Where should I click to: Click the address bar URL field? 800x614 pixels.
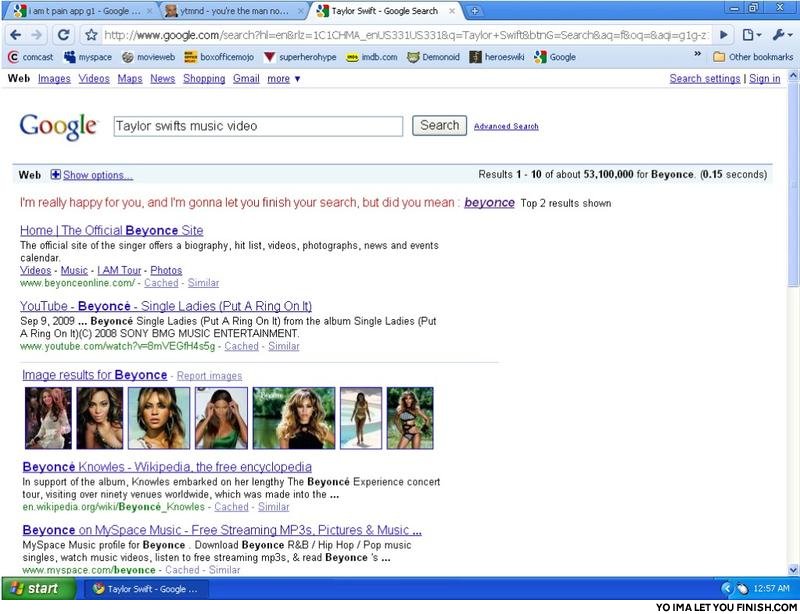(x=406, y=35)
